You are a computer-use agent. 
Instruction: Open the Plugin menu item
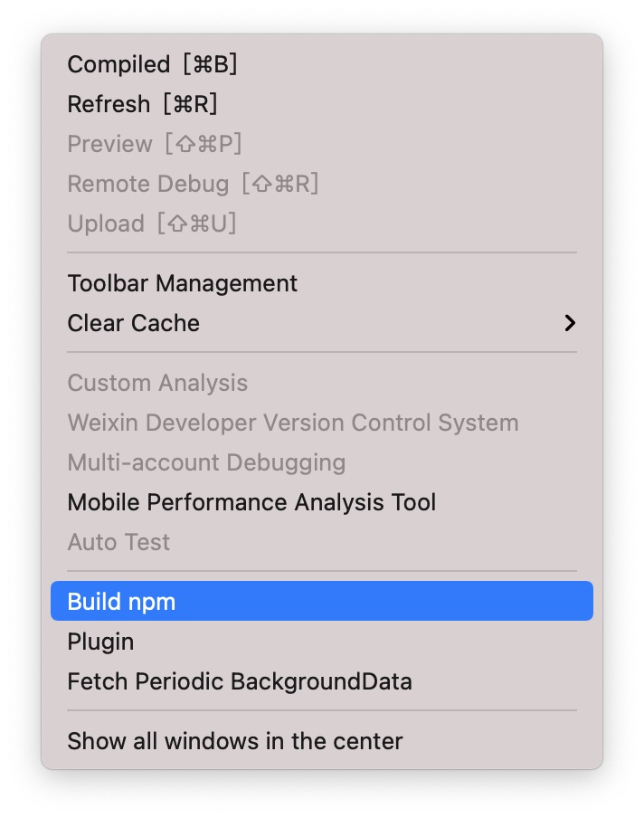100,642
